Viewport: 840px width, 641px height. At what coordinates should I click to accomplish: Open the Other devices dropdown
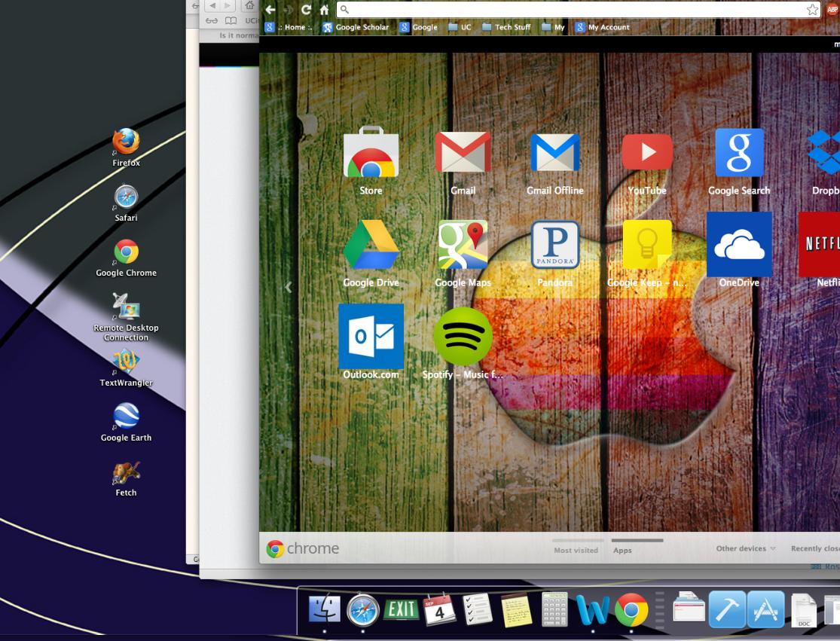[x=746, y=548]
